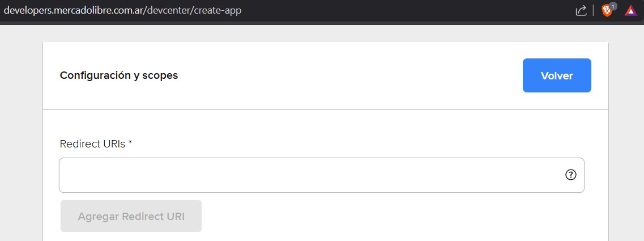Click the /devcenter/create-app path in URL

pos(192,10)
